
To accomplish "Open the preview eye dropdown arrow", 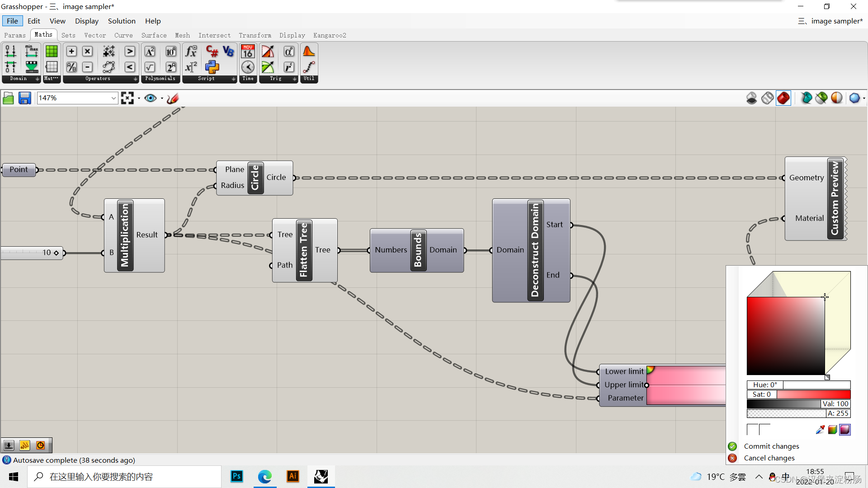I will coord(162,98).
